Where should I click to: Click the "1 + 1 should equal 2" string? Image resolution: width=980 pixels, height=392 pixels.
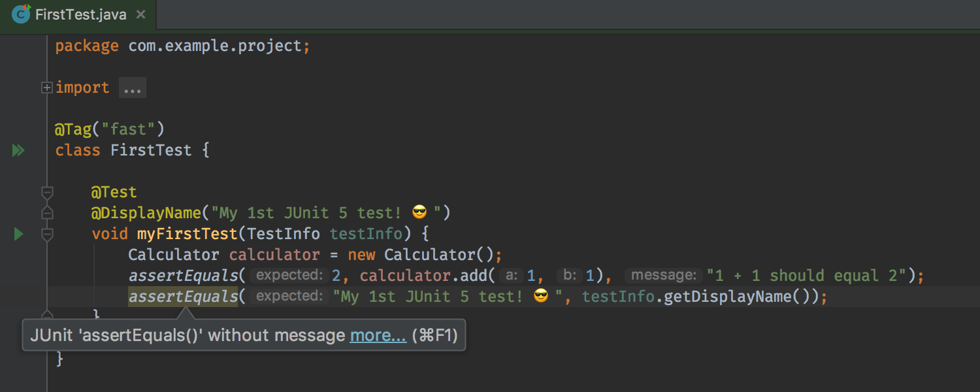point(807,276)
